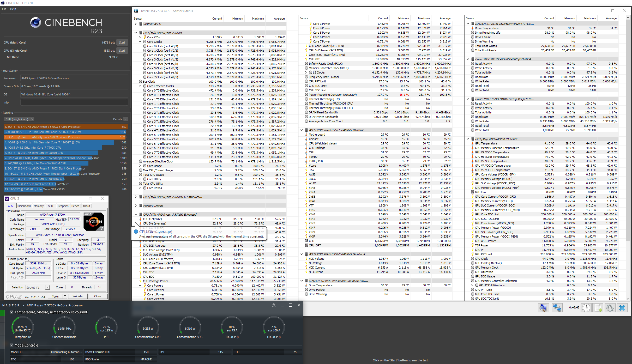The image size is (632, 364).
Task: Start logging with the log file icon
Action: (x=598, y=308)
